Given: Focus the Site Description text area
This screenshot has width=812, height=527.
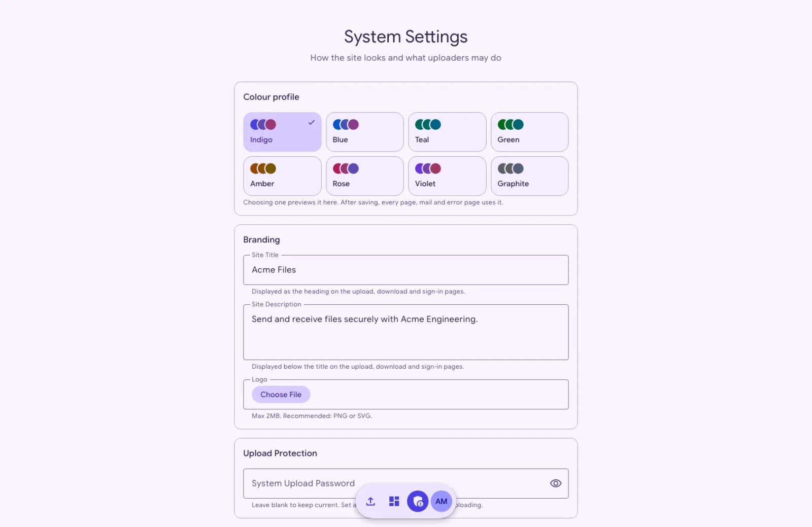Looking at the screenshot, I should coord(406,332).
